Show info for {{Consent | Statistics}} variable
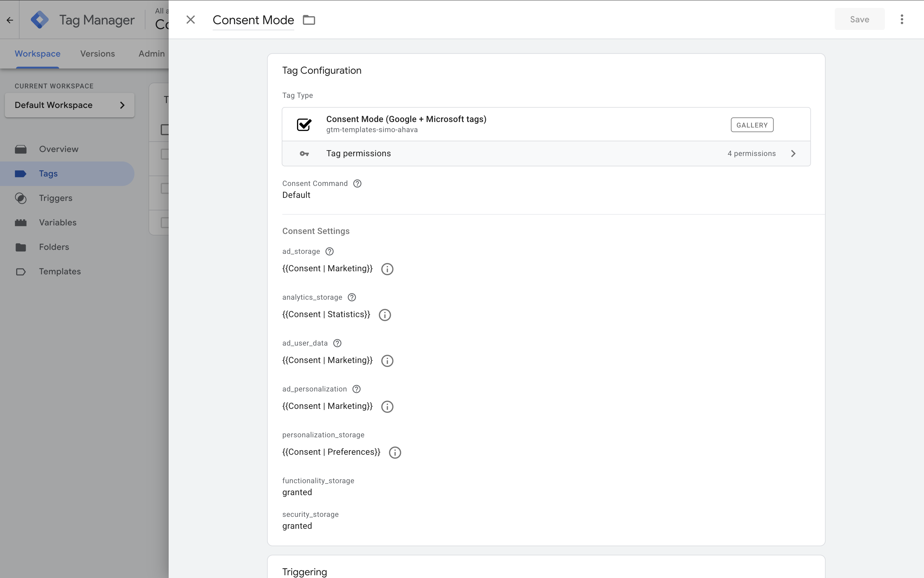The image size is (924, 578). pos(385,315)
